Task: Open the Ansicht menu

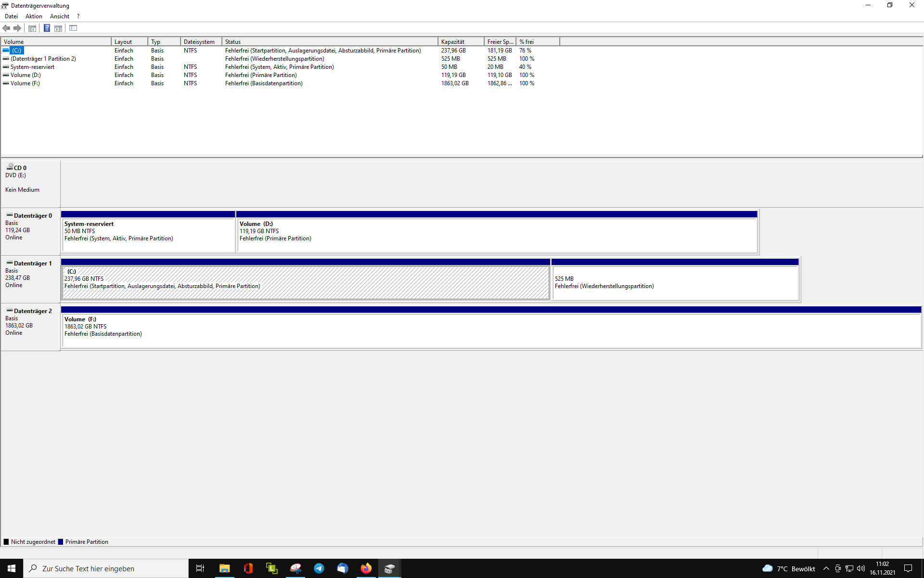Action: (60, 16)
